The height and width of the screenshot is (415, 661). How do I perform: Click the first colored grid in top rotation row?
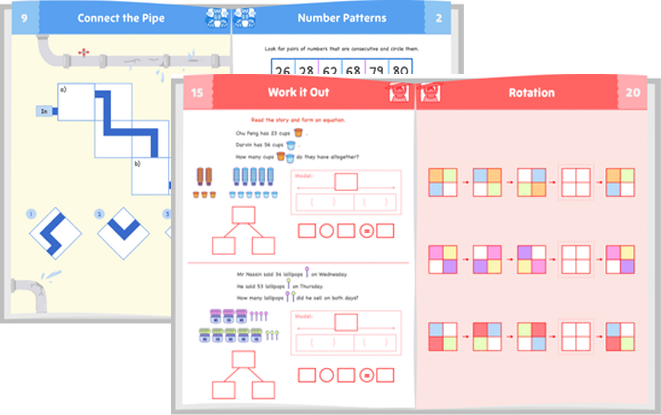coord(443,183)
